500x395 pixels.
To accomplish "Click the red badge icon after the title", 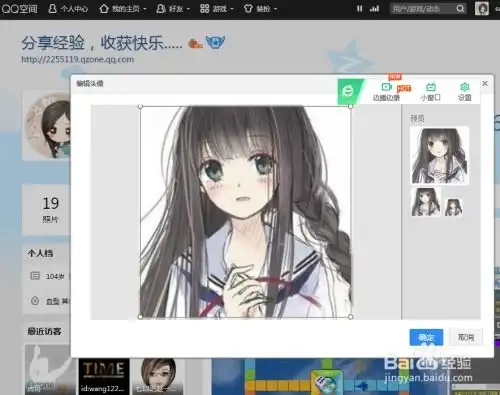I will click(x=195, y=43).
